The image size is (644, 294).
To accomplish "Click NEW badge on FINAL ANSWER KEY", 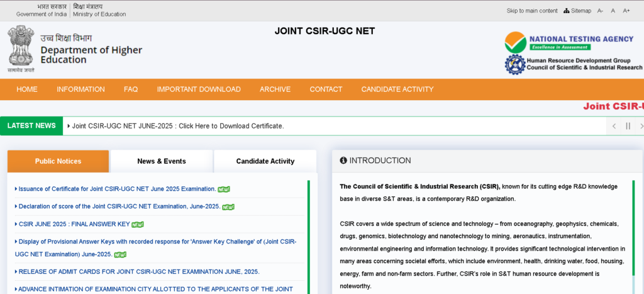I will coord(138,225).
